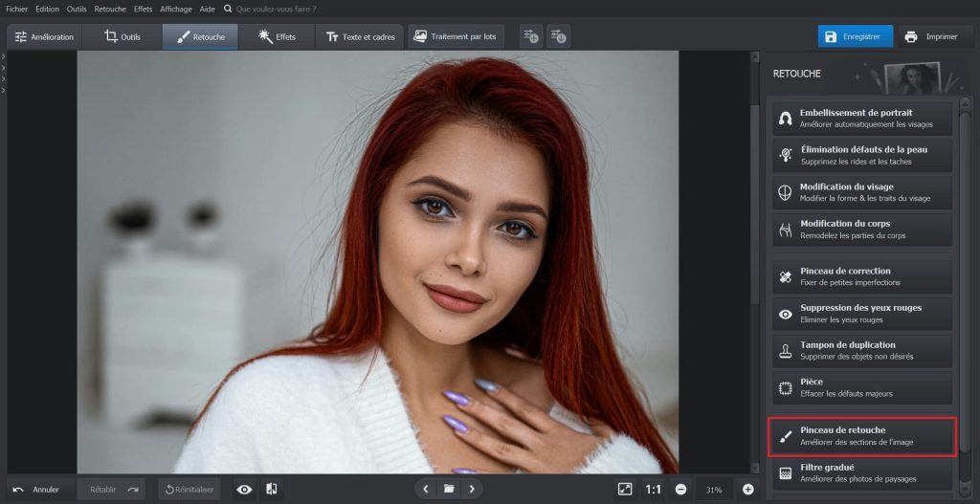Save image with Enregistrer button
The image size is (980, 504).
click(855, 37)
